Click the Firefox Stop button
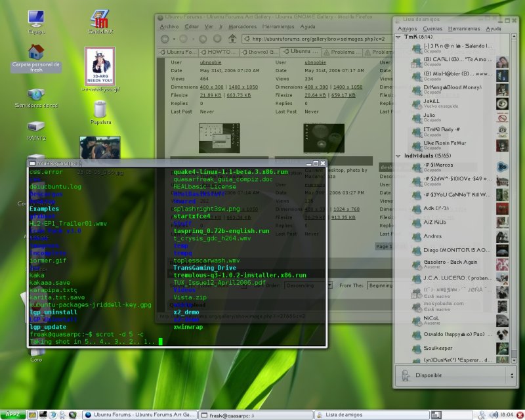 (x=217, y=39)
